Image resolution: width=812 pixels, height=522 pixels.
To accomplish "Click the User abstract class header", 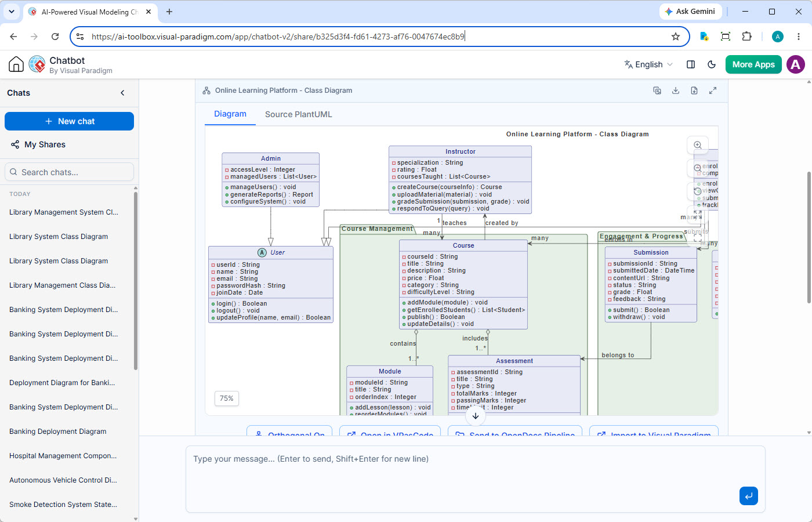I will click(x=271, y=252).
